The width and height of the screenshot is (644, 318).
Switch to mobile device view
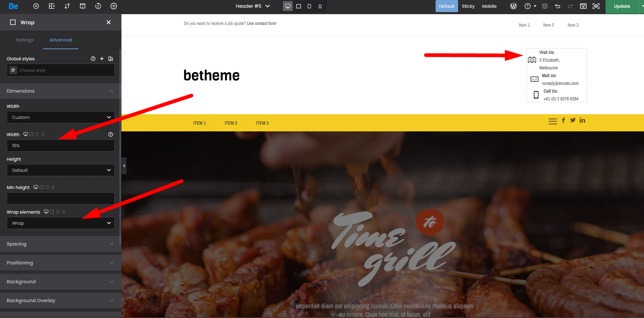pos(320,6)
